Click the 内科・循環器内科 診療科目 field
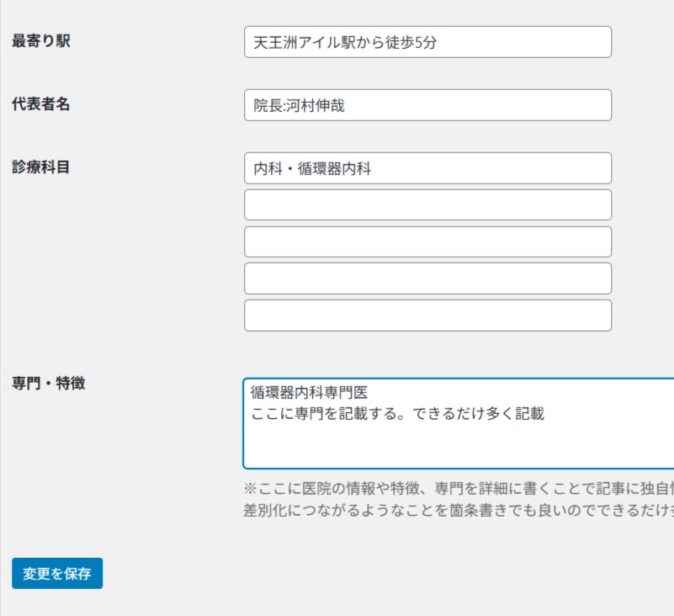674x616 pixels. click(427, 168)
